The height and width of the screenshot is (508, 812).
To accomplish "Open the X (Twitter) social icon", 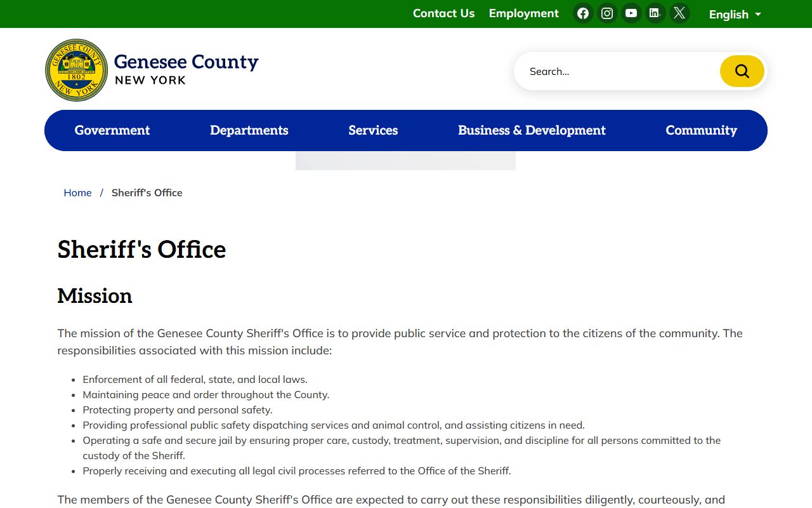I will pos(679,13).
